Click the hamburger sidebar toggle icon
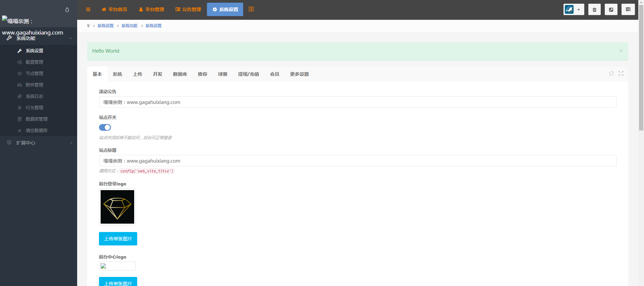Image resolution: width=644 pixels, height=286 pixels. coord(88,9)
